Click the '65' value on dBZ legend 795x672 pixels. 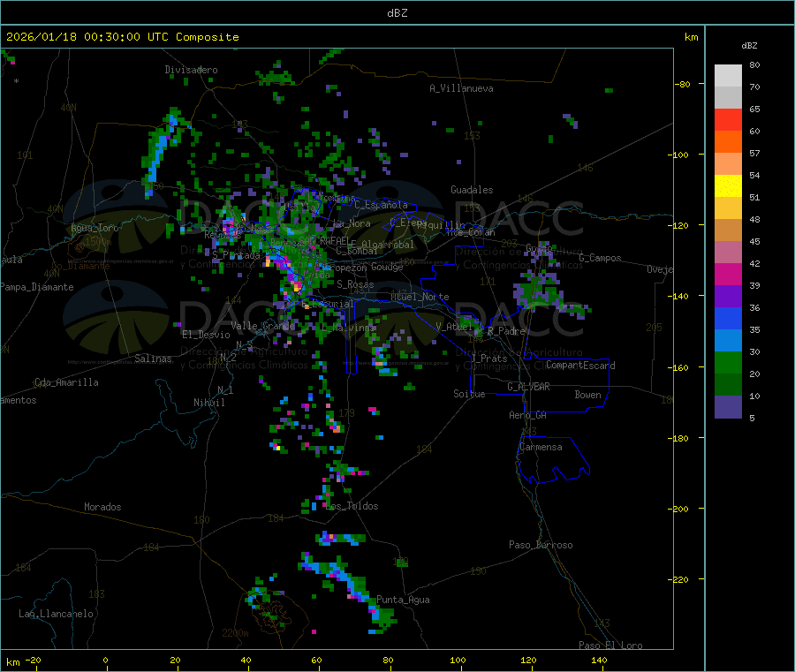tap(754, 109)
